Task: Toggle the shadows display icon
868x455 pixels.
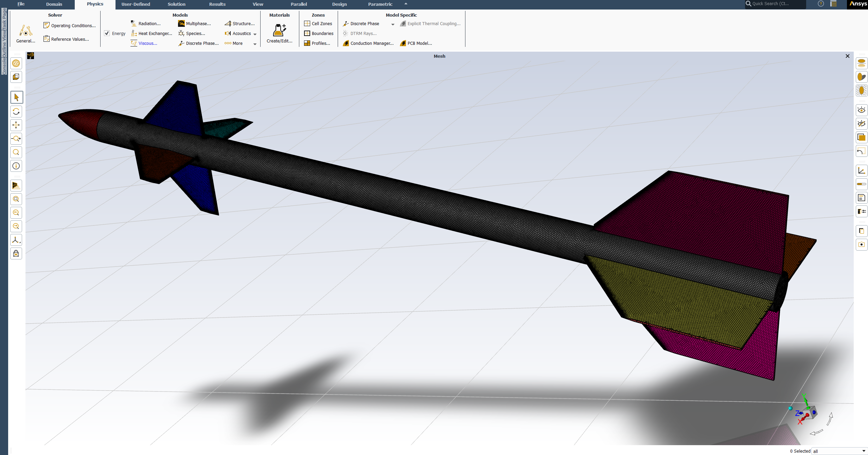Action: click(x=862, y=77)
